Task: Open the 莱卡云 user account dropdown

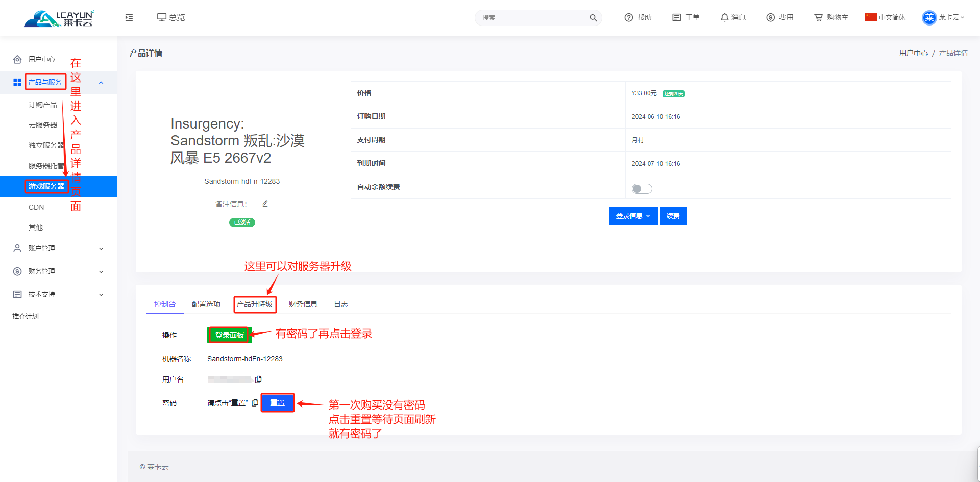Action: (x=943, y=17)
